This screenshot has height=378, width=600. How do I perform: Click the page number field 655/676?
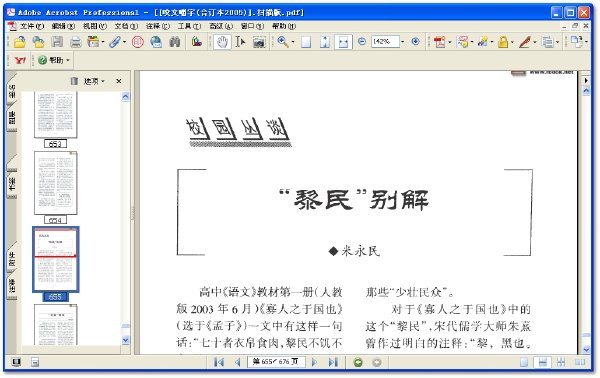point(276,362)
